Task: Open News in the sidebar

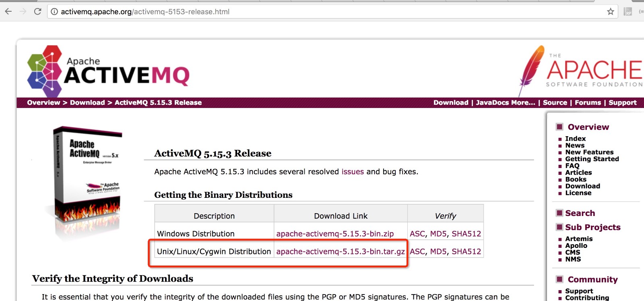Action: [x=575, y=145]
